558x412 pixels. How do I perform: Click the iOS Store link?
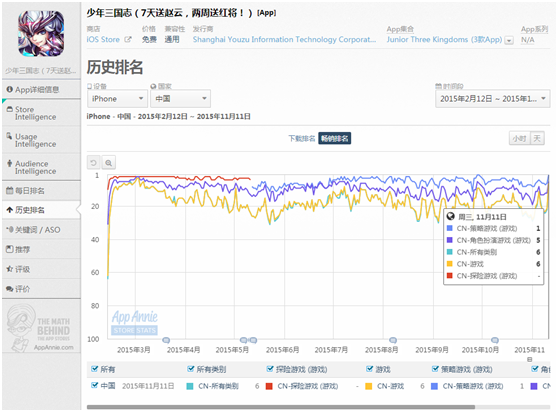(x=103, y=39)
